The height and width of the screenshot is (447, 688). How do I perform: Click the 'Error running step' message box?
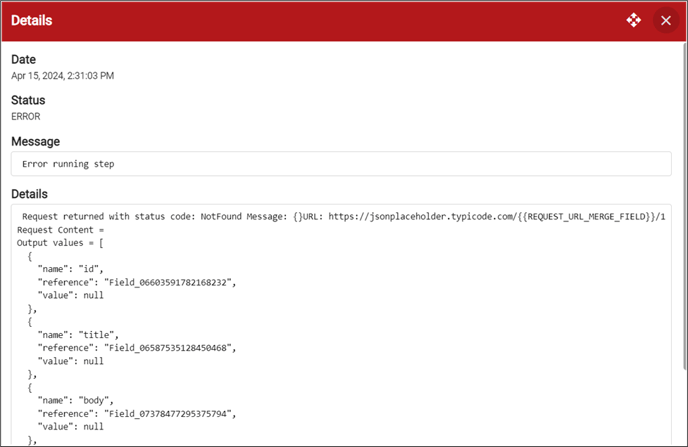[341, 164]
